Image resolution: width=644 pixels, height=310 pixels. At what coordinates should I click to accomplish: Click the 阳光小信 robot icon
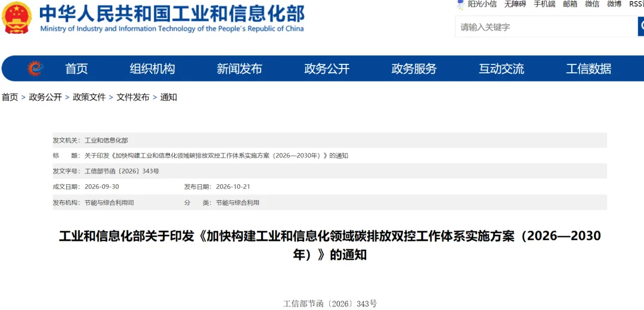(x=460, y=5)
